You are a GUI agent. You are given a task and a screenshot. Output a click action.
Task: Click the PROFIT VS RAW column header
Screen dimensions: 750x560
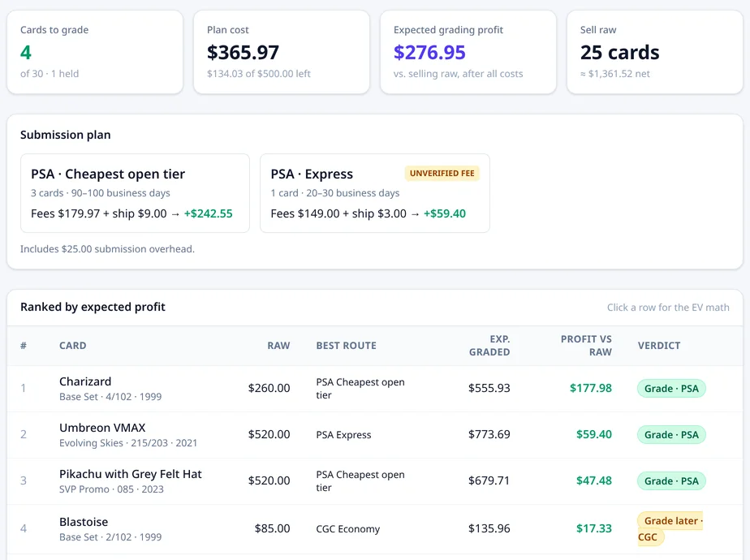[x=586, y=345]
